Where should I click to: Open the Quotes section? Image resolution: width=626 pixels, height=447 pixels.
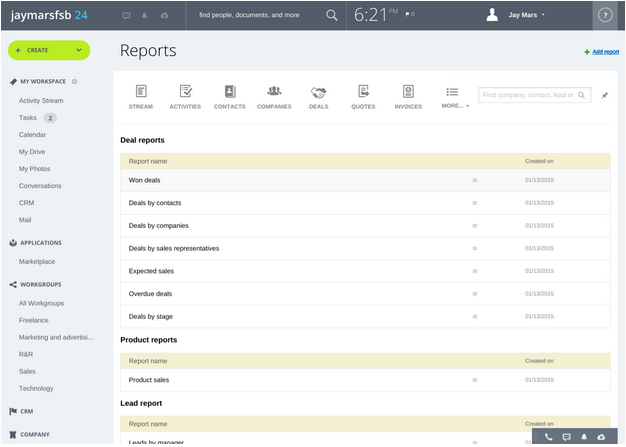click(363, 97)
